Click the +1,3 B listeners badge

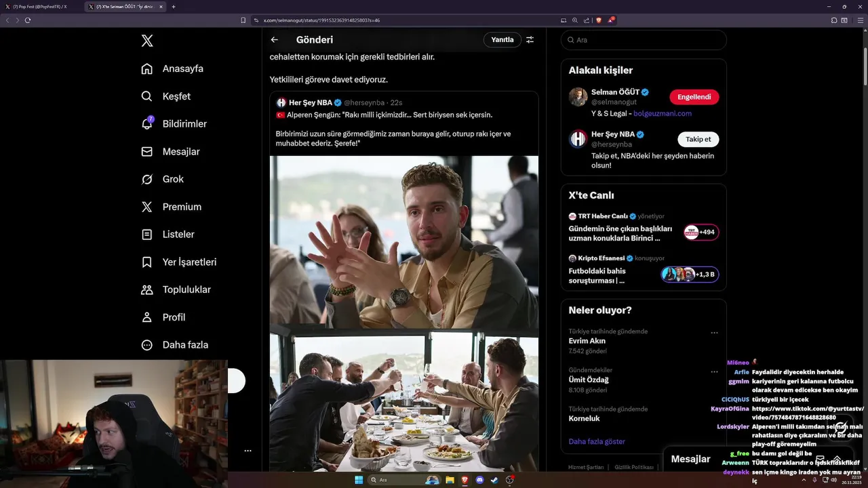(x=690, y=274)
